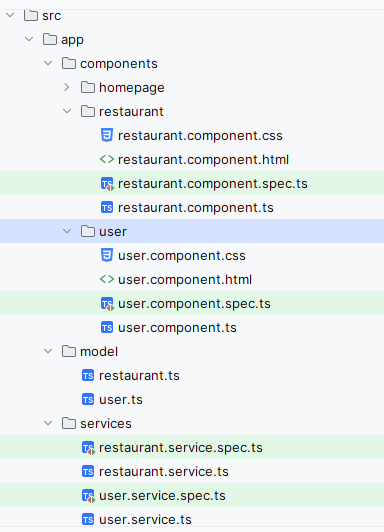Expand the homepage folder chevron

click(67, 88)
